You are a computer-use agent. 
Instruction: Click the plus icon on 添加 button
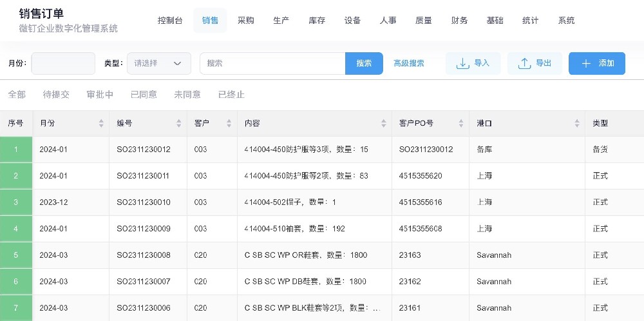coord(586,63)
